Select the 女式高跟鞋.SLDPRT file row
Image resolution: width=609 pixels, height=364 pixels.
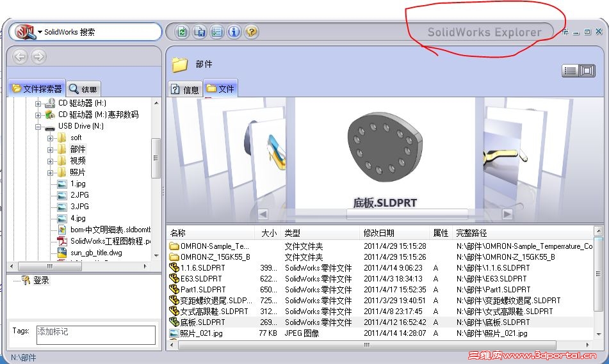coord(380,312)
